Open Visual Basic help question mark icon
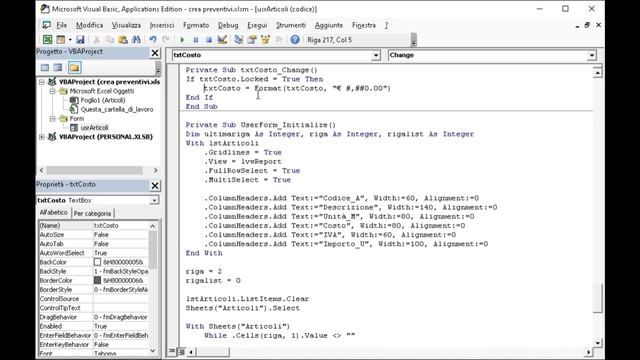This screenshot has height=360, width=640. [295, 40]
